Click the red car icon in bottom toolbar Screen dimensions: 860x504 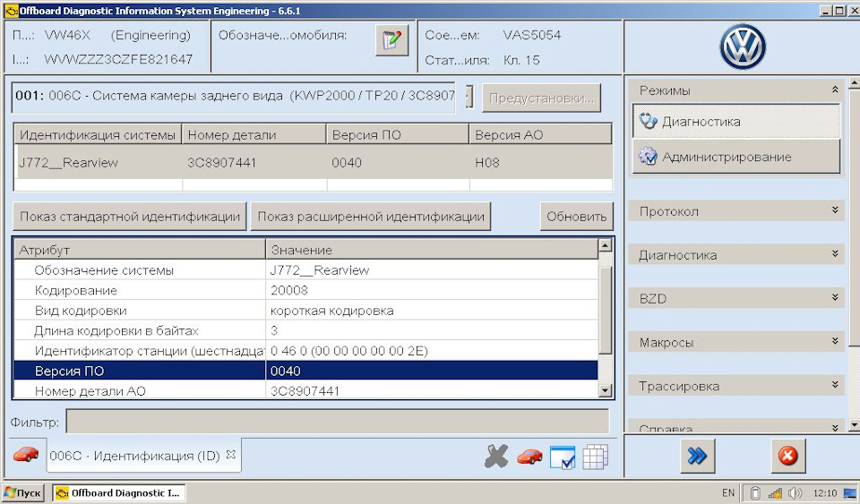click(529, 456)
